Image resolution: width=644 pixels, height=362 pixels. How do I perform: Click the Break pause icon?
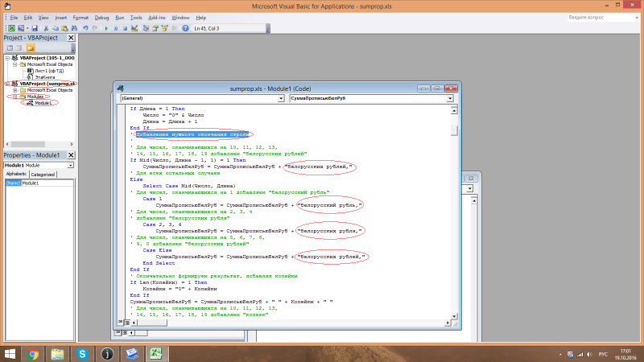click(x=116, y=28)
